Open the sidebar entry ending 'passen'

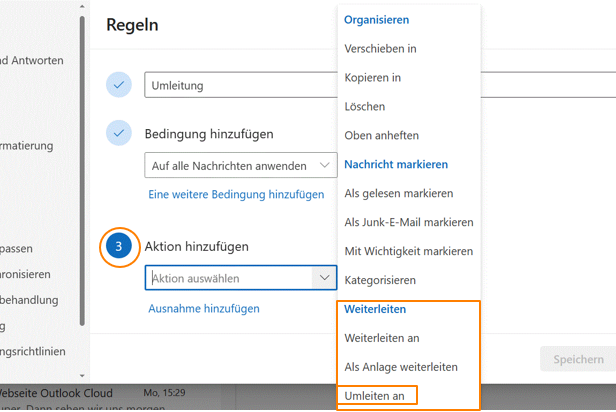[16, 249]
